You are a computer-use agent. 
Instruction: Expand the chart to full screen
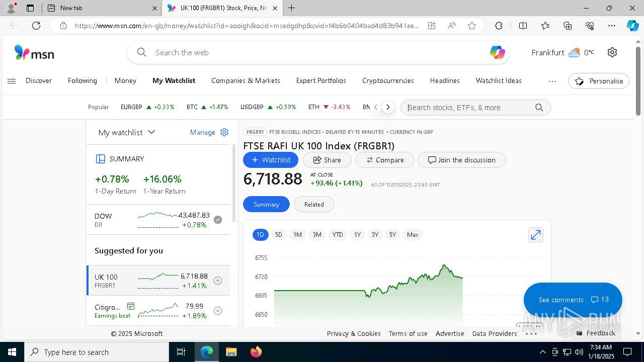[536, 235]
